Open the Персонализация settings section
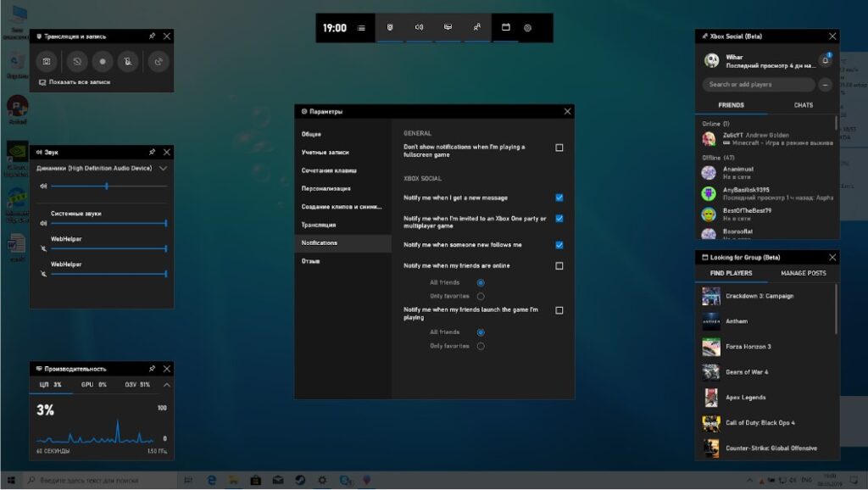Screen dimensions: 868x490 [342, 189]
